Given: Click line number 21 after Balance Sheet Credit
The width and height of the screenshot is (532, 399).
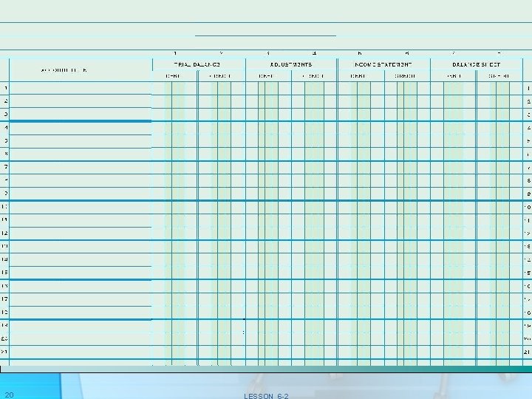Looking at the screenshot, I should (528, 352).
